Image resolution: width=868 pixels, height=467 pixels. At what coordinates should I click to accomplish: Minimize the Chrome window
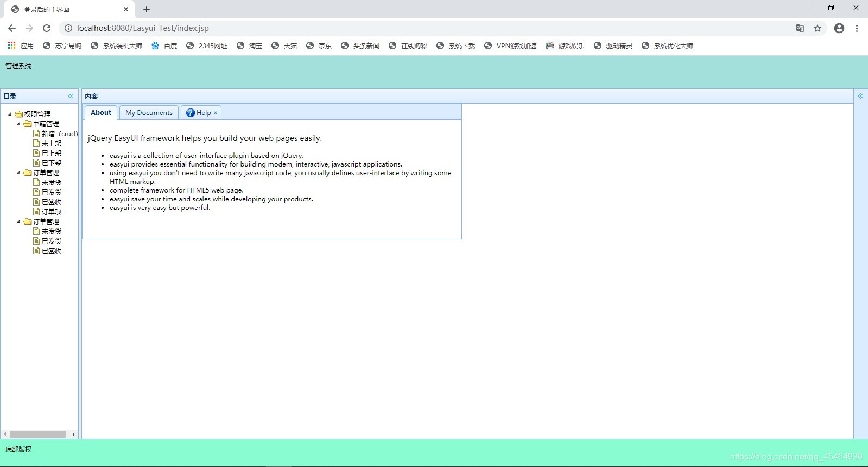click(806, 8)
